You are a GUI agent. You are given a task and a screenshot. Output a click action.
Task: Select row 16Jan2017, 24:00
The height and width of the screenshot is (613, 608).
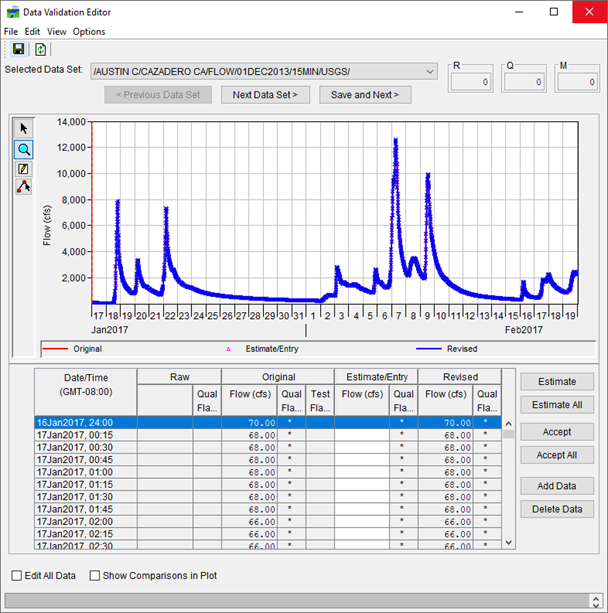click(x=268, y=423)
